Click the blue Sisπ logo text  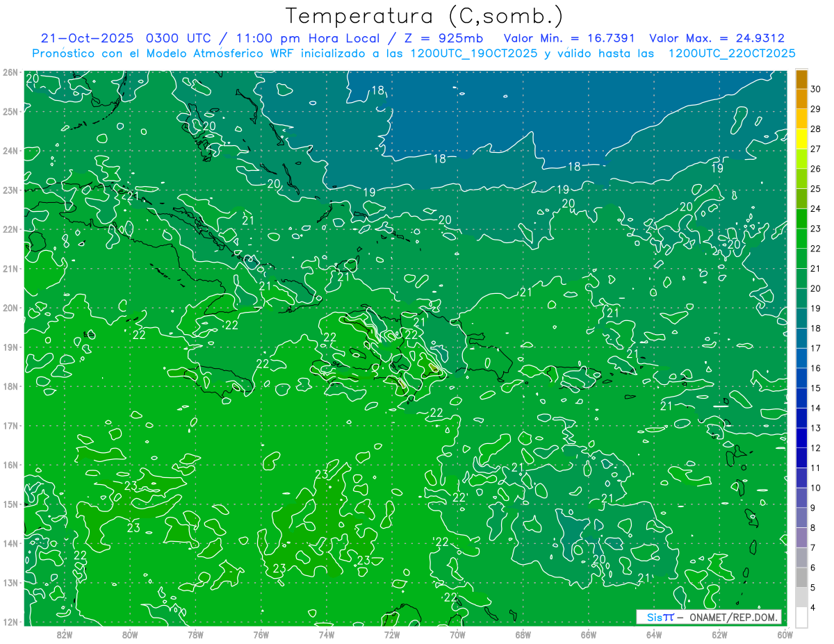pyautogui.click(x=660, y=617)
